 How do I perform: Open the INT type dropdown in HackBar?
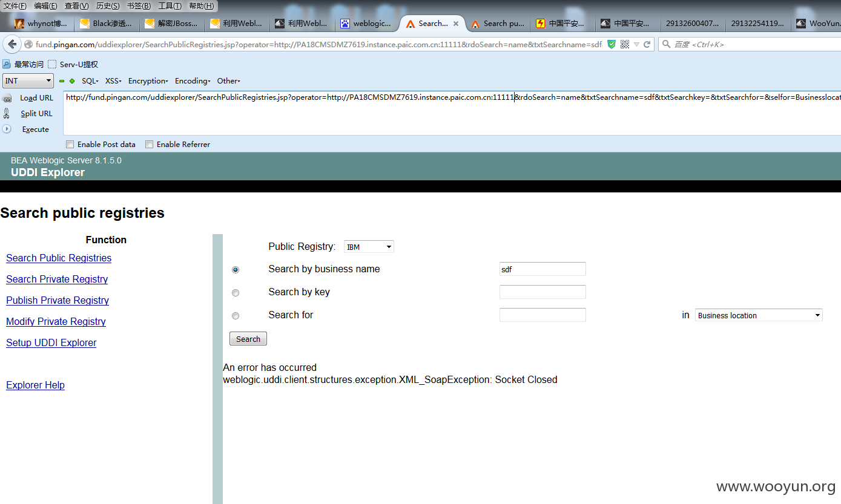pyautogui.click(x=28, y=81)
